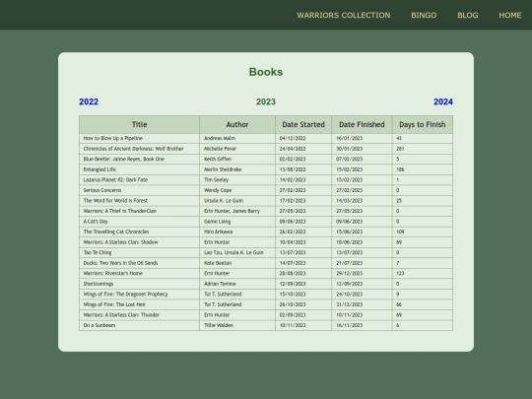This screenshot has height=399, width=532.
Task: Click author Tim Seeley
Action: (x=216, y=180)
